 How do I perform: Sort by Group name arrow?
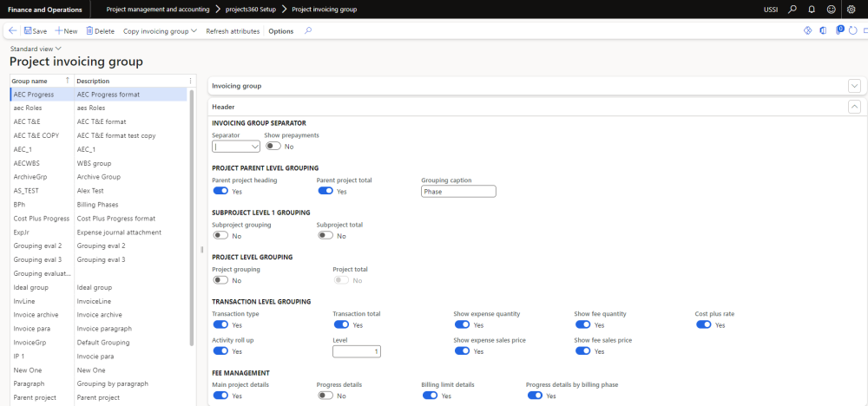pyautogui.click(x=68, y=80)
